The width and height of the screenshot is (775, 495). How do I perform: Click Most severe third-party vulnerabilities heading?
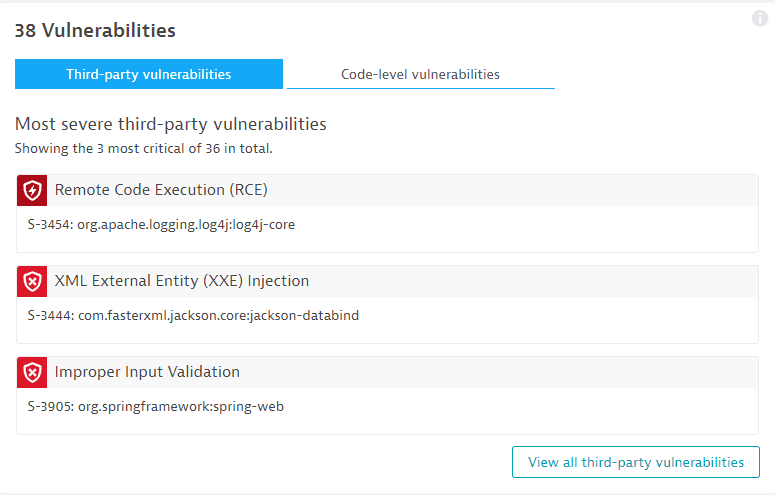click(171, 124)
